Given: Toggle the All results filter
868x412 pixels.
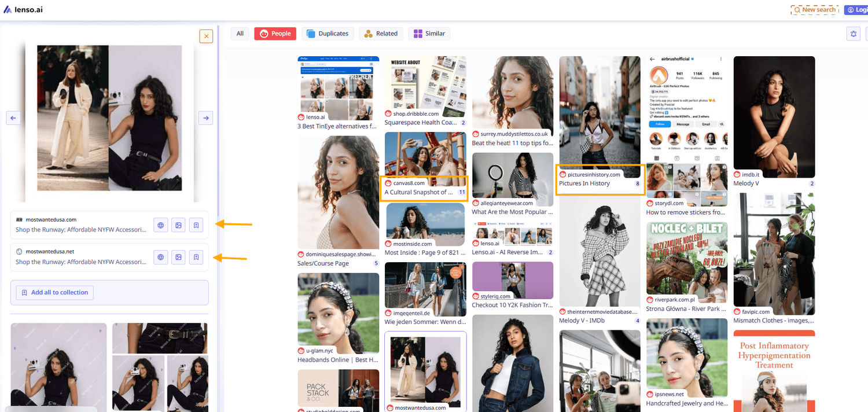Looking at the screenshot, I should 240,34.
